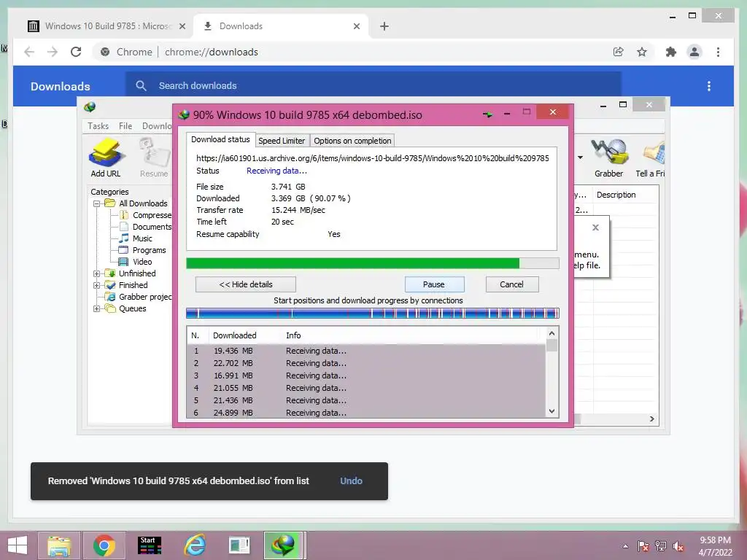
Task: Click the IDM tray arrow icon in dialog title
Action: tap(488, 114)
